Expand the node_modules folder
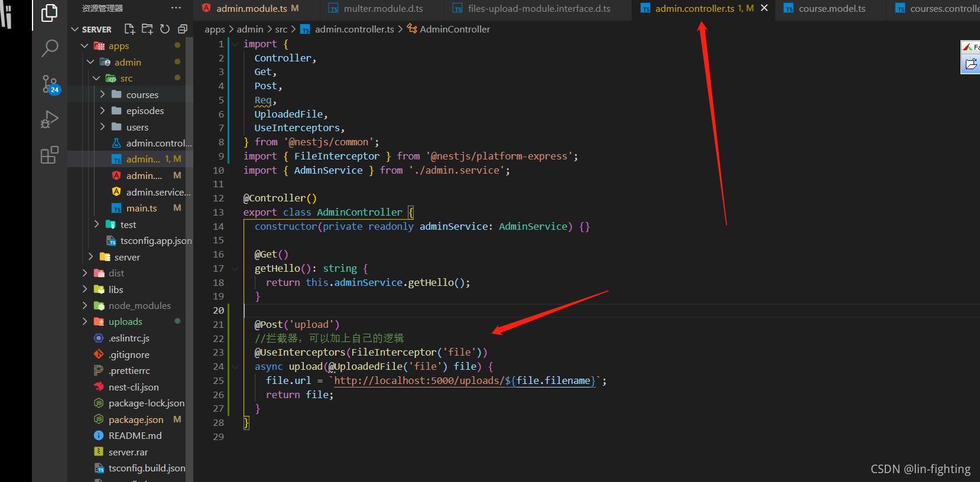Screen dimensions: 980x482 85,305
